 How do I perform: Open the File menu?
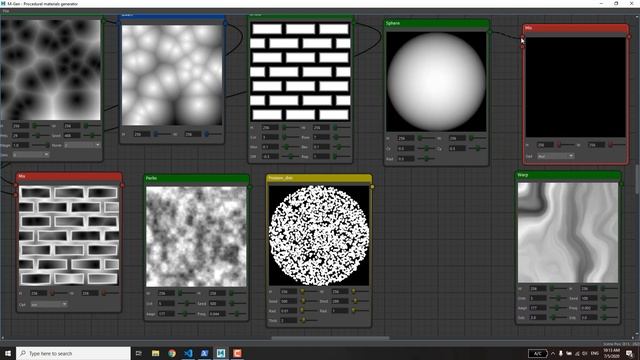click(x=5, y=11)
